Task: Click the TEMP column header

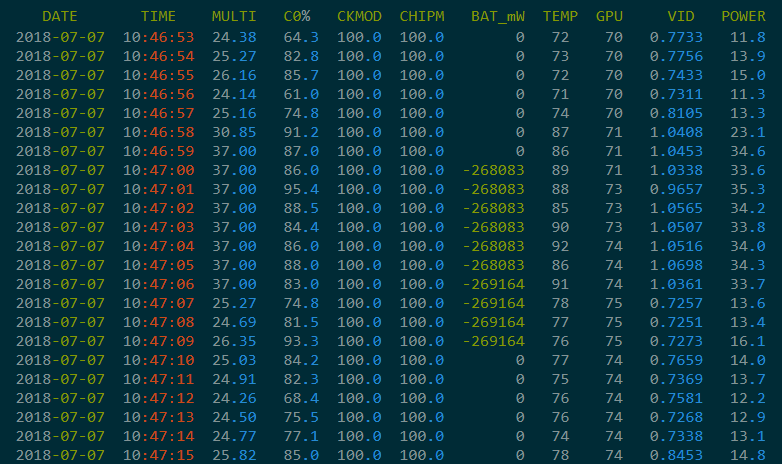Action: point(560,16)
